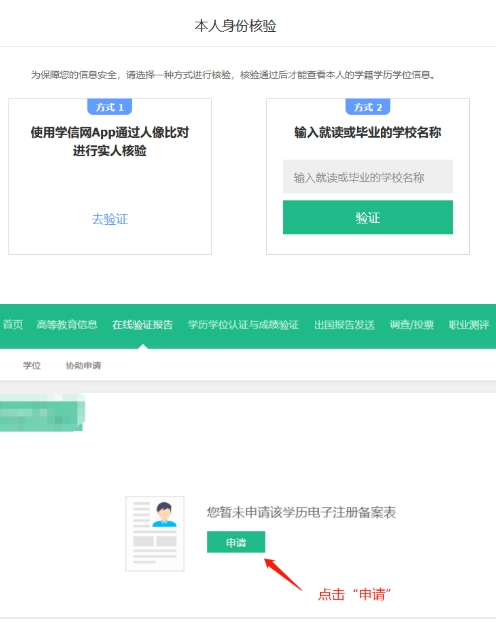The width and height of the screenshot is (496, 622).
Task: Select the 在线验证报告 nav tab
Action: click(142, 325)
